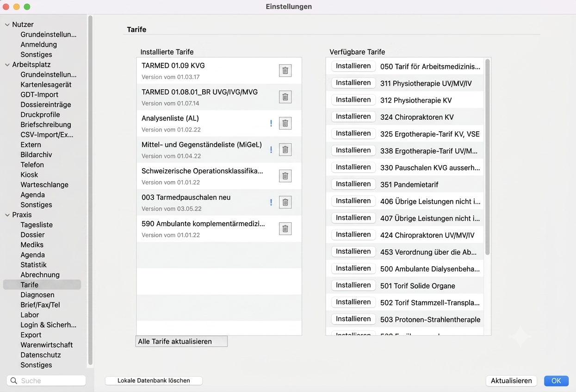Install 330 Pauschalen KVG
This screenshot has height=392, width=576.
pos(353,167)
